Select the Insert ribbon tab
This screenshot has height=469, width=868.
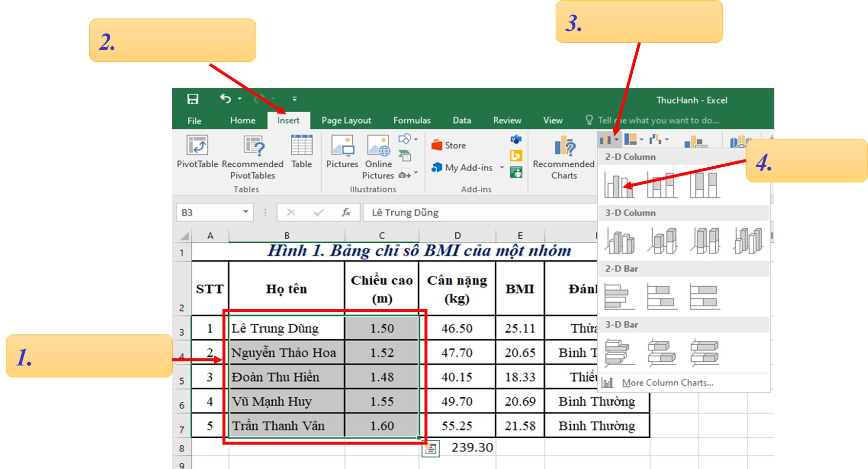coord(288,120)
